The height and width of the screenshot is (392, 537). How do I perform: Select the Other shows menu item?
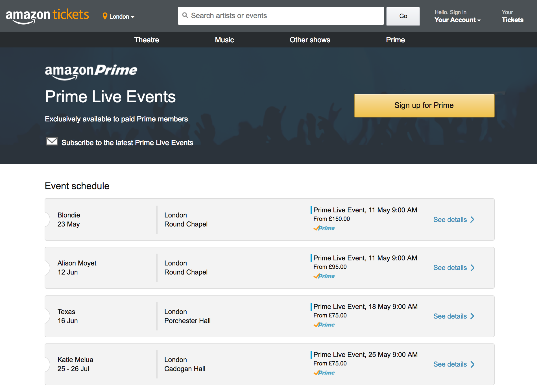(310, 40)
